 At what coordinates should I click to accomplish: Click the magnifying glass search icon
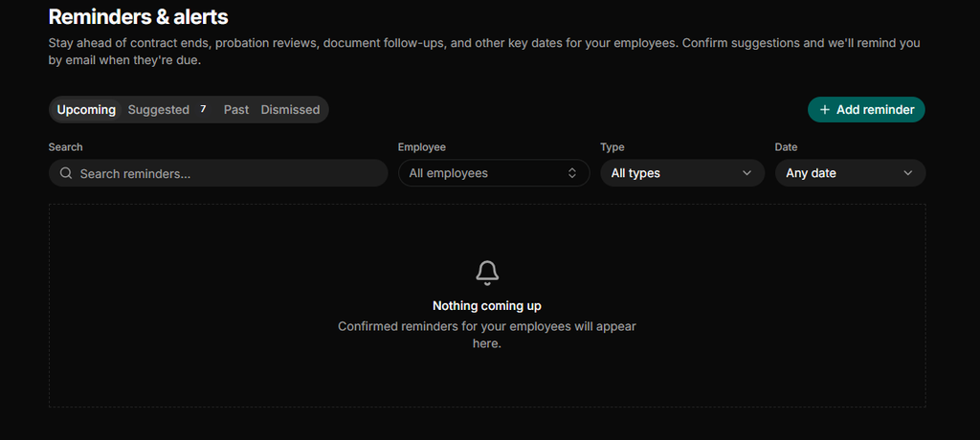[66, 173]
